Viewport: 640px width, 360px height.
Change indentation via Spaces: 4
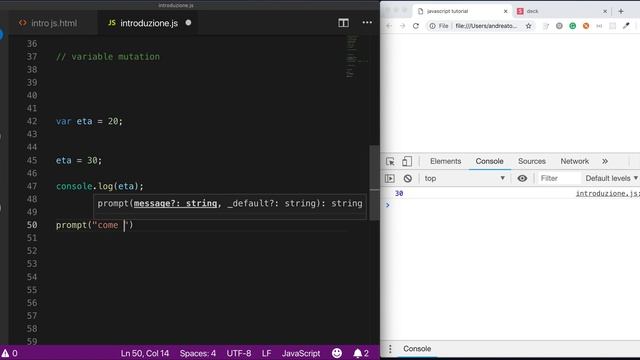click(x=198, y=353)
